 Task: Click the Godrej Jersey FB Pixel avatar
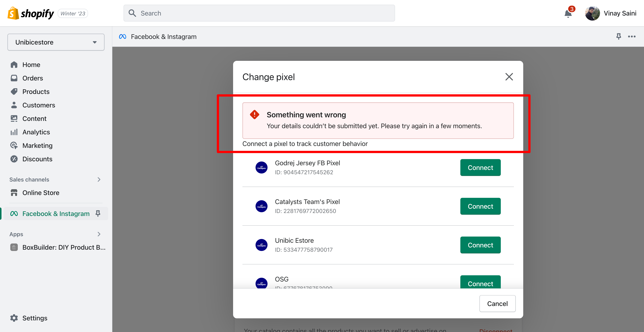coord(261,167)
